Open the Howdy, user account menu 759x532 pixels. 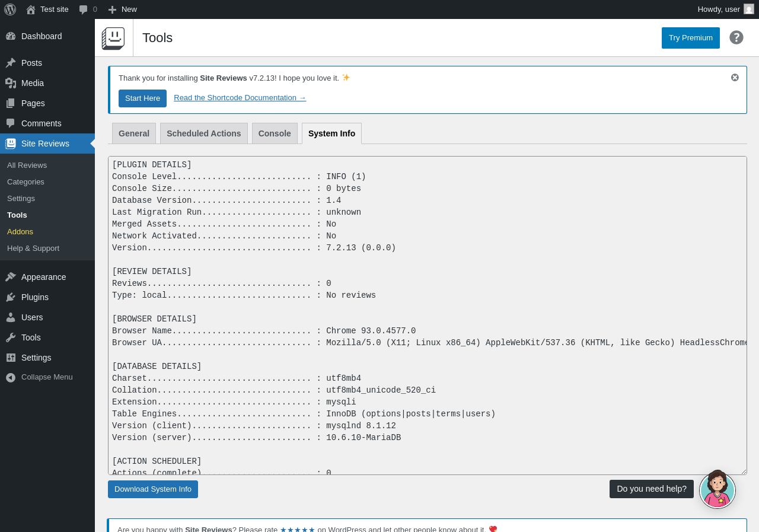point(725,9)
